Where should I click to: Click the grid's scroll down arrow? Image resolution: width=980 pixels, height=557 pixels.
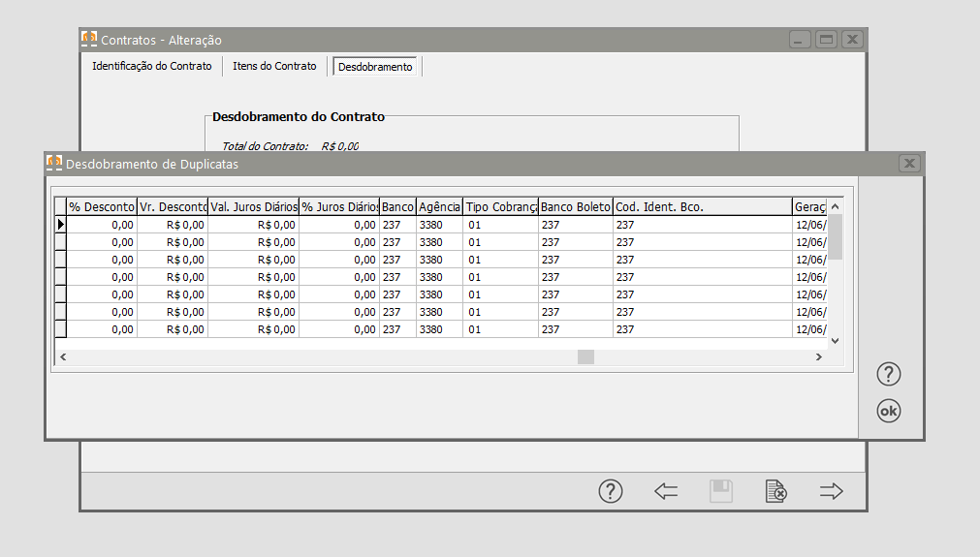click(835, 341)
